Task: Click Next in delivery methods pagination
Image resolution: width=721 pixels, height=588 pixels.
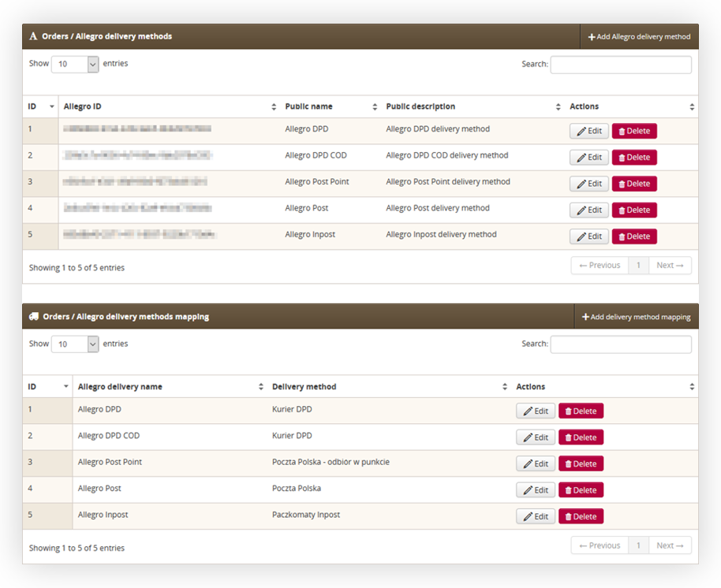Action: (x=670, y=266)
